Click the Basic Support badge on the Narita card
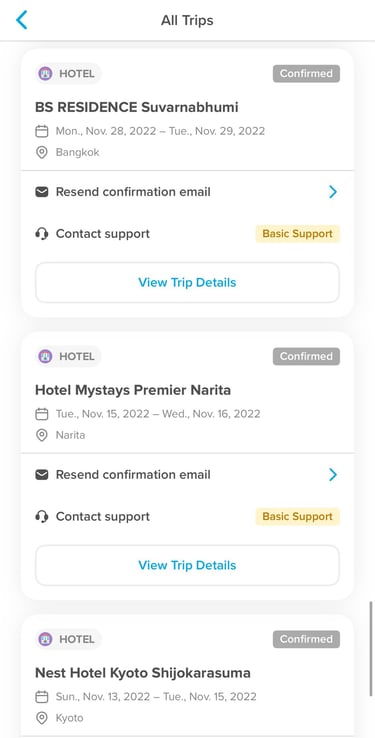 pyautogui.click(x=297, y=517)
